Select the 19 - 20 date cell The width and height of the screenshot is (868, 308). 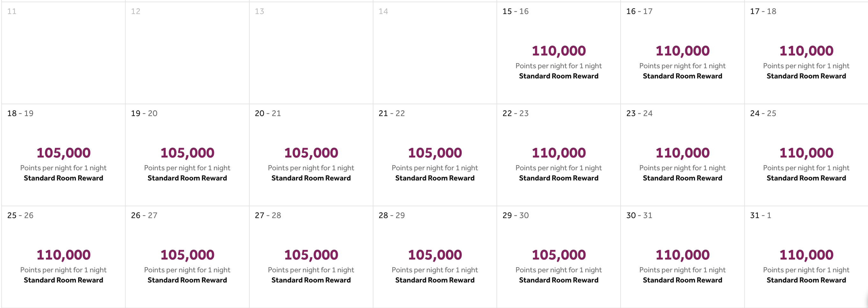188,153
